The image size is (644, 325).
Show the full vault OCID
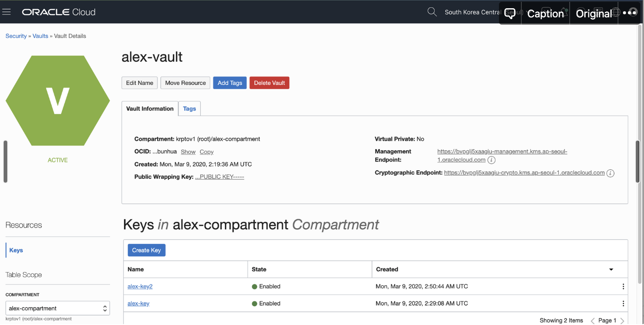tap(188, 152)
